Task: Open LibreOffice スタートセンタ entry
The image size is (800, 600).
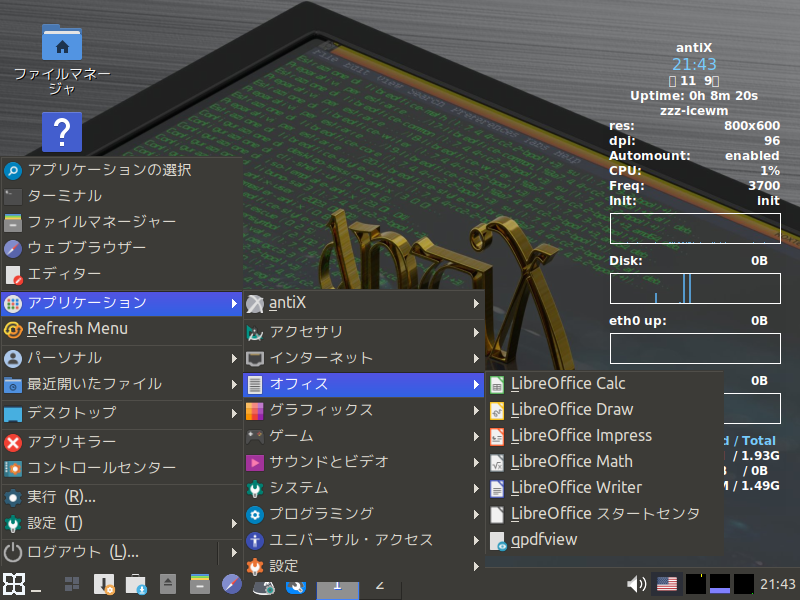Action: pyautogui.click(x=604, y=514)
